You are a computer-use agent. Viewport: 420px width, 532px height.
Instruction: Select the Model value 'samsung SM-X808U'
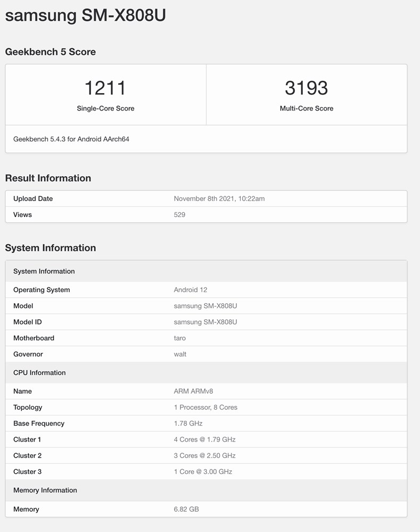205,306
